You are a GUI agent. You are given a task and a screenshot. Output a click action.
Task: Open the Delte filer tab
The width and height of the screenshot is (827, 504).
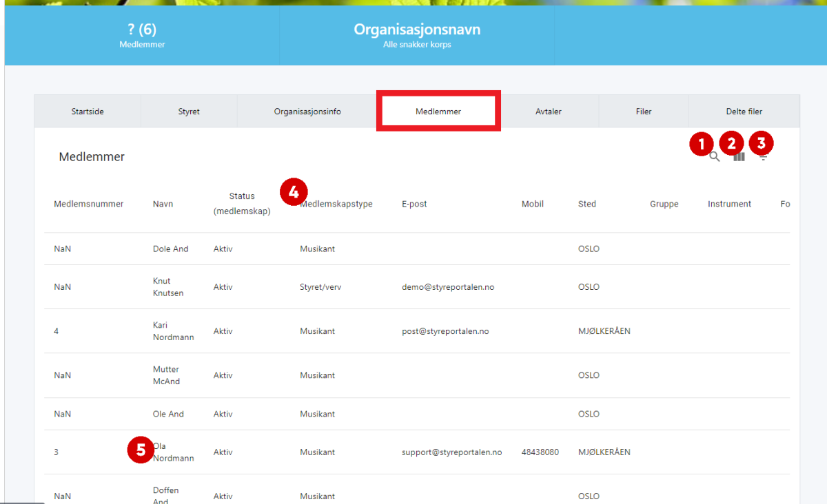click(744, 112)
